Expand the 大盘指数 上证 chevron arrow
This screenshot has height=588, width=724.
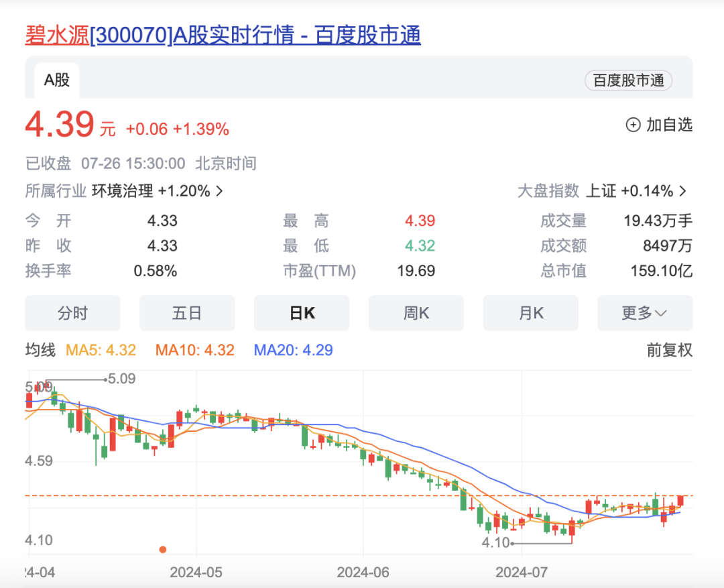tap(683, 191)
